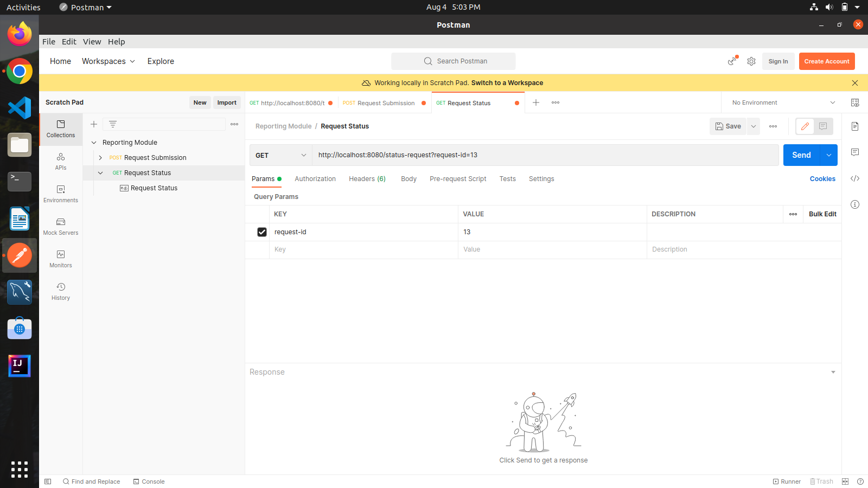
Task: Open the APIs sidebar panel
Action: click(x=61, y=162)
